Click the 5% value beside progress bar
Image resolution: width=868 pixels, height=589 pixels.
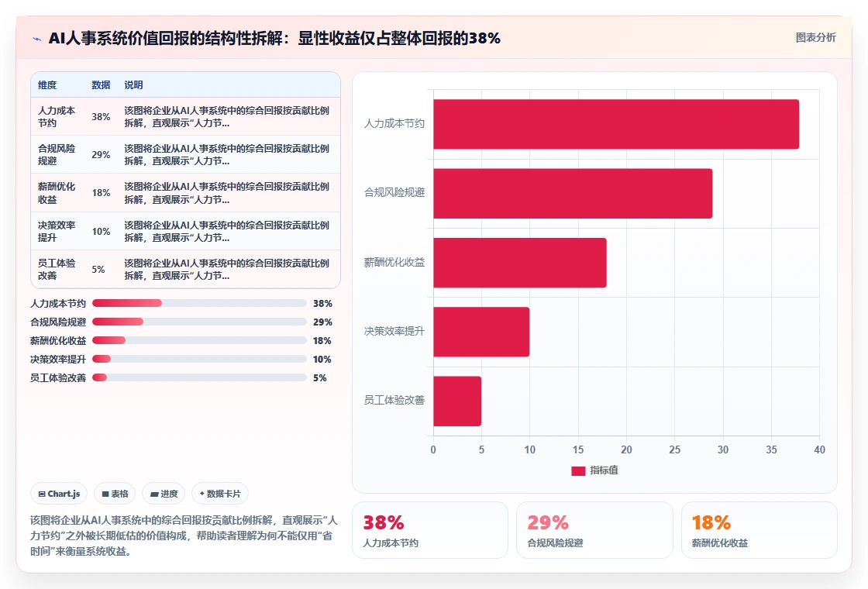320,377
